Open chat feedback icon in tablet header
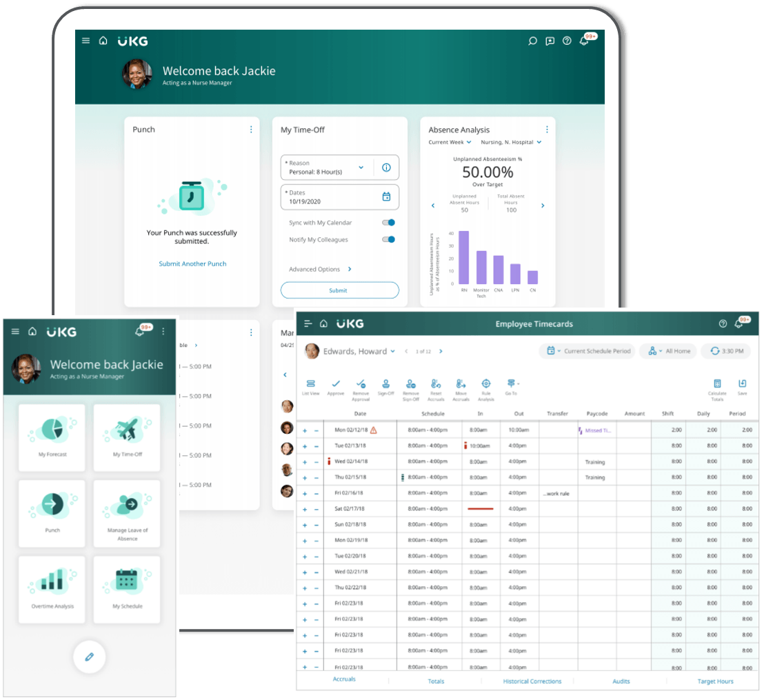Screen dimensions: 764x700 pyautogui.click(x=550, y=41)
